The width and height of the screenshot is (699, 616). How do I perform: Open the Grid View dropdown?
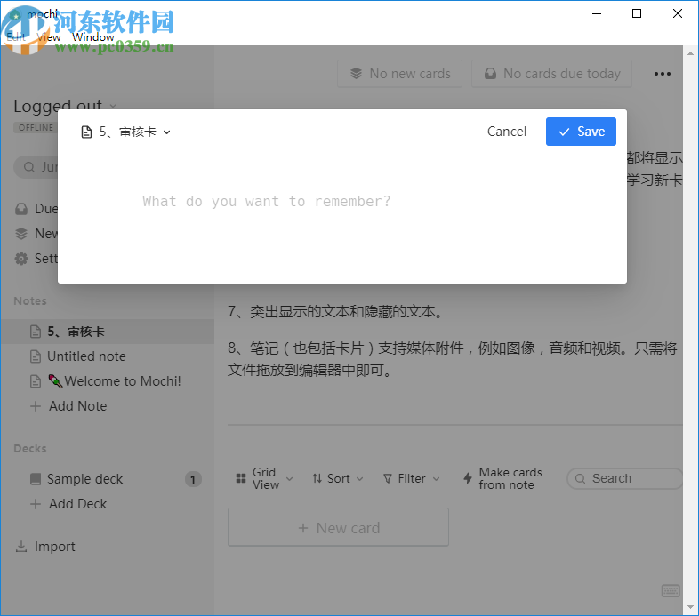[264, 479]
